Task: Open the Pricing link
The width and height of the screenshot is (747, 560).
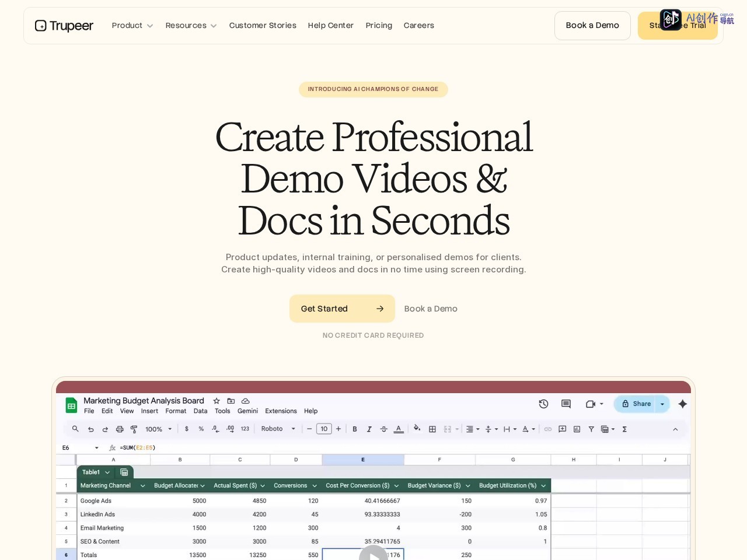Action: click(x=379, y=26)
